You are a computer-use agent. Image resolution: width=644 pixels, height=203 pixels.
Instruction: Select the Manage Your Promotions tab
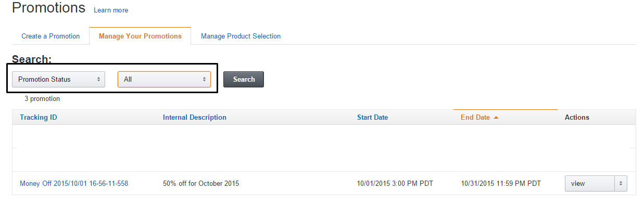click(140, 36)
